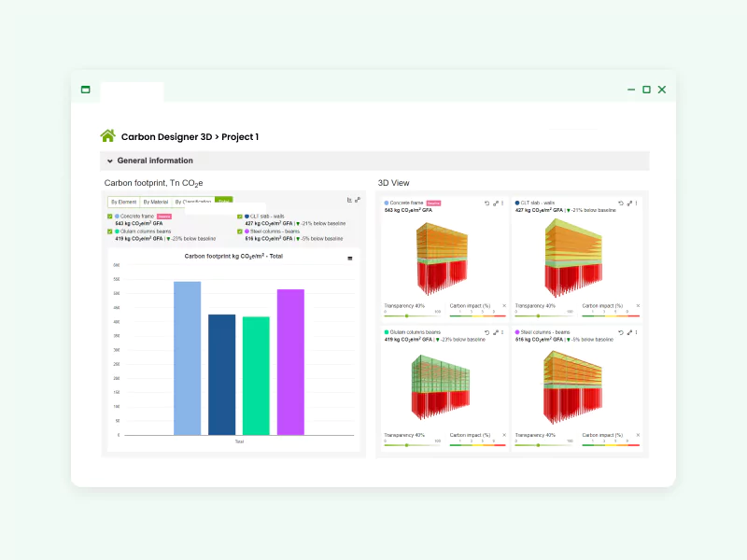Toggle the CLT slab - walls checkbox
This screenshot has width=747, height=560.
[x=240, y=217]
